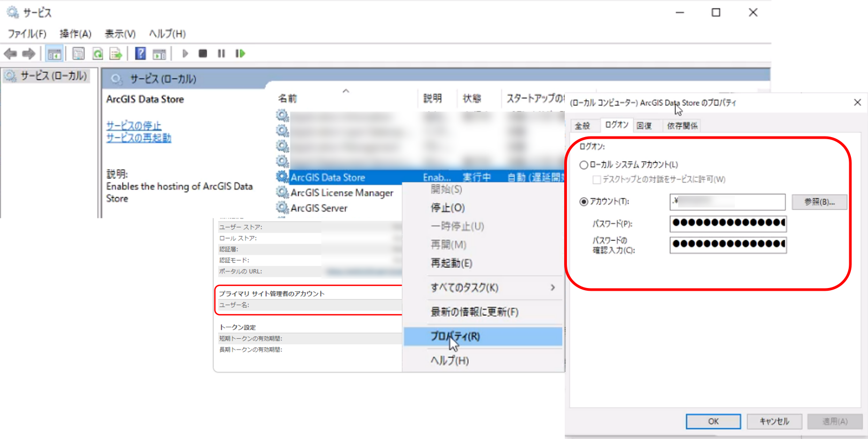Viewport: 868px width, 439px height.
Task: Select サービス (ローカル) in the left tree
Action: click(x=53, y=75)
